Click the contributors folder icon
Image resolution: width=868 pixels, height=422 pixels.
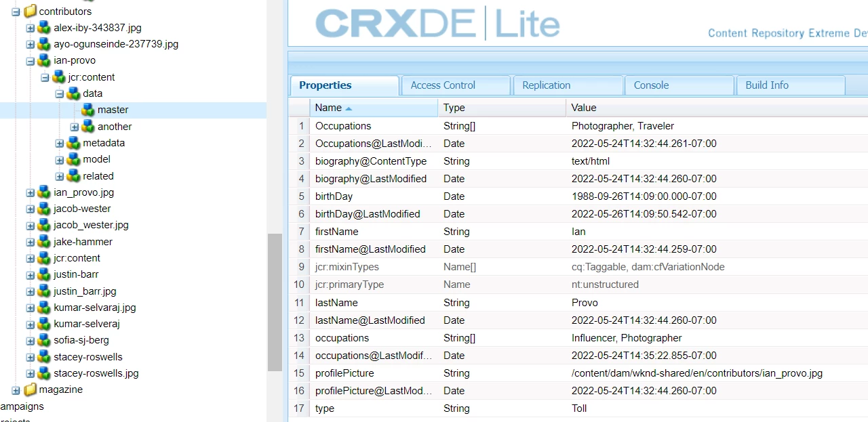click(x=30, y=12)
